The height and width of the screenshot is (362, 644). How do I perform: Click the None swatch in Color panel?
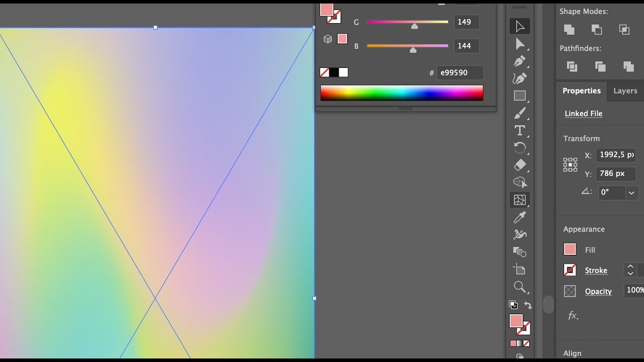click(325, 72)
